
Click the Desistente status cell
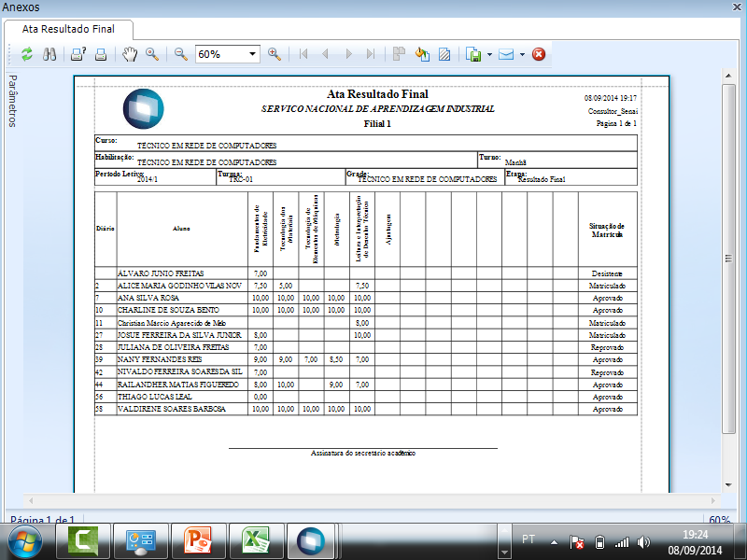(608, 273)
